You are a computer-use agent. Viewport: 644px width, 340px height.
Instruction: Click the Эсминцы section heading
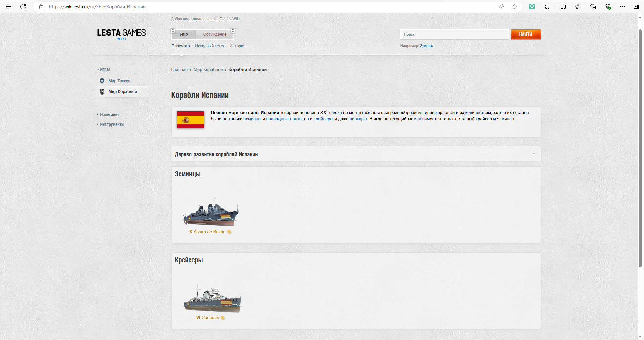pos(188,174)
